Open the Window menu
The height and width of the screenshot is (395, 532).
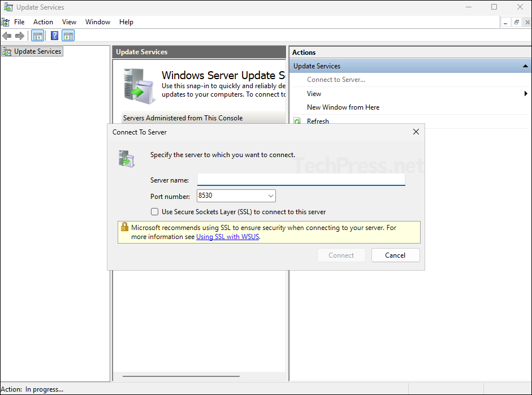(97, 22)
